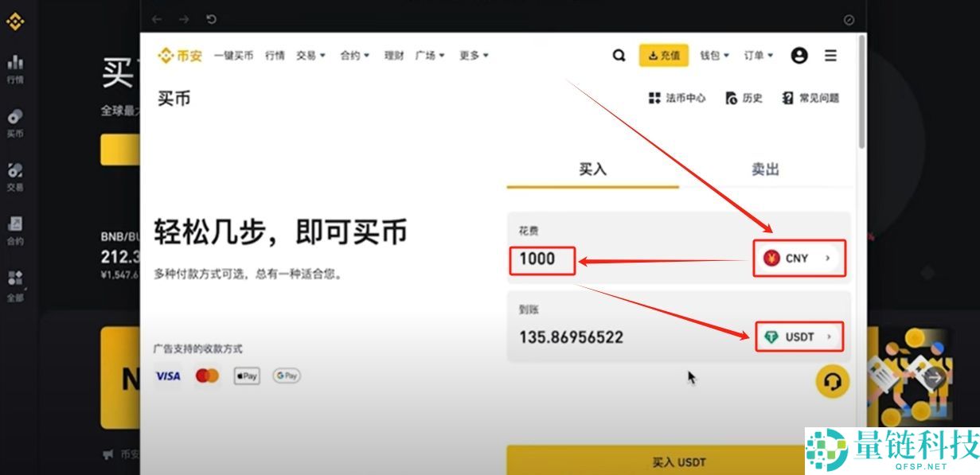Switch to the 卖出 tab
Viewport: 980px width, 475px height.
point(763,169)
